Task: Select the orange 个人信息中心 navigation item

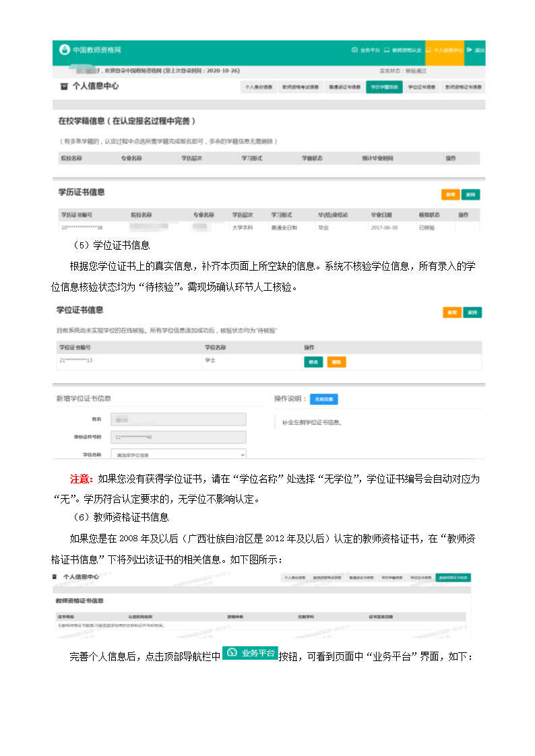Action: pos(444,50)
